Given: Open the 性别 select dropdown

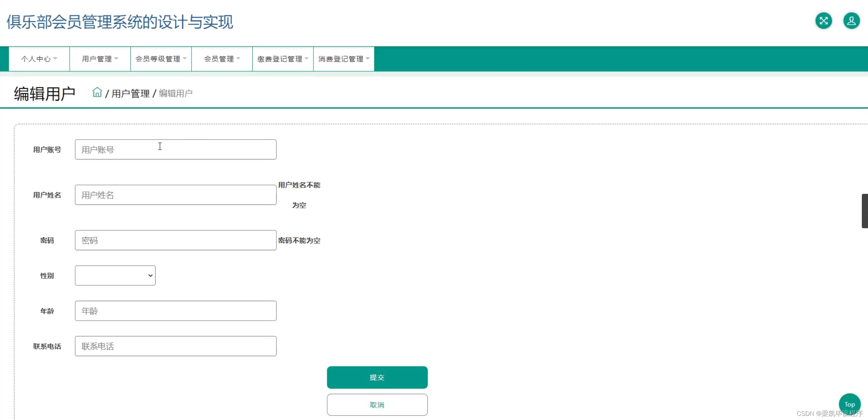Looking at the screenshot, I should click(x=115, y=275).
